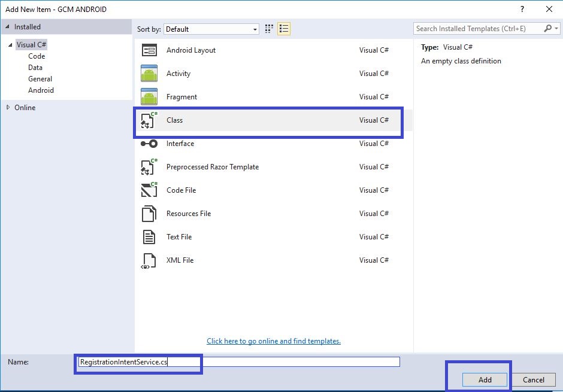Switch to medium icons list view

(284, 29)
